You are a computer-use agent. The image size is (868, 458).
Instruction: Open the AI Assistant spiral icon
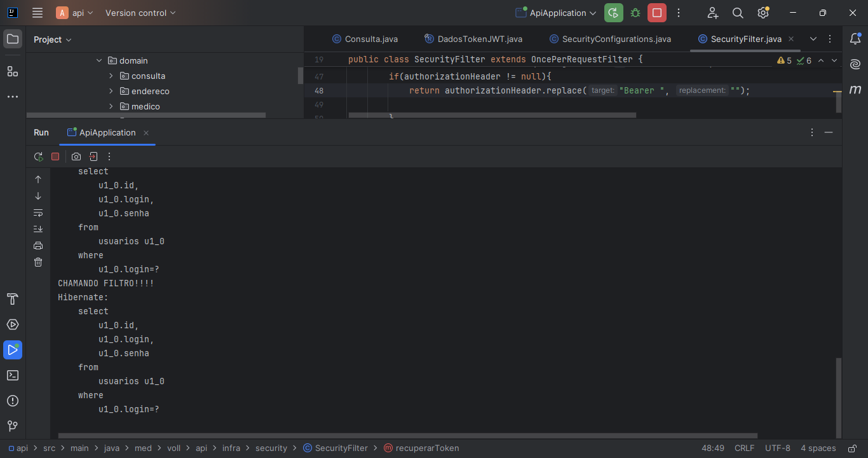(855, 64)
